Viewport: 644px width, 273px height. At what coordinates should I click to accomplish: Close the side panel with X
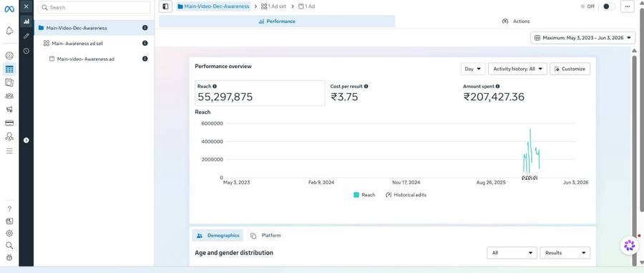[26, 6]
